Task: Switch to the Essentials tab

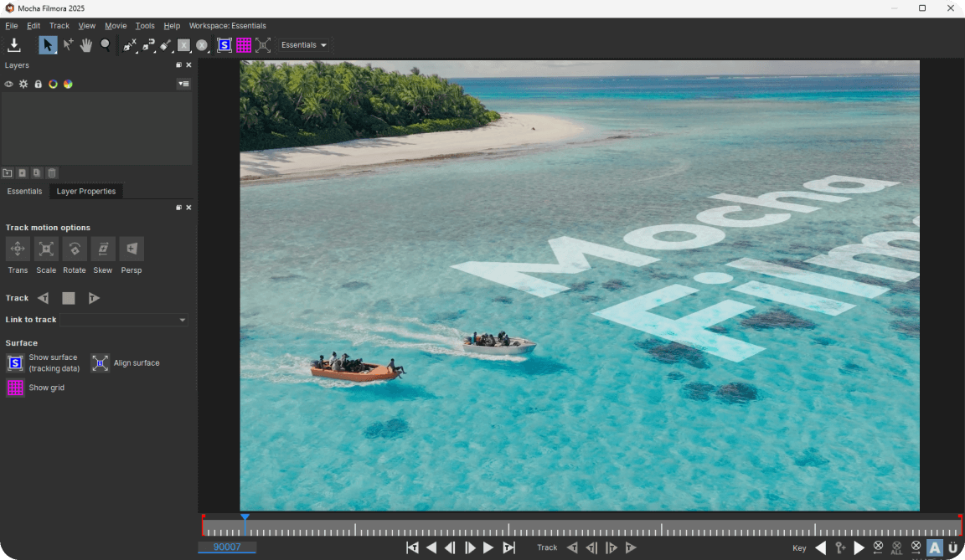Action: 24,191
